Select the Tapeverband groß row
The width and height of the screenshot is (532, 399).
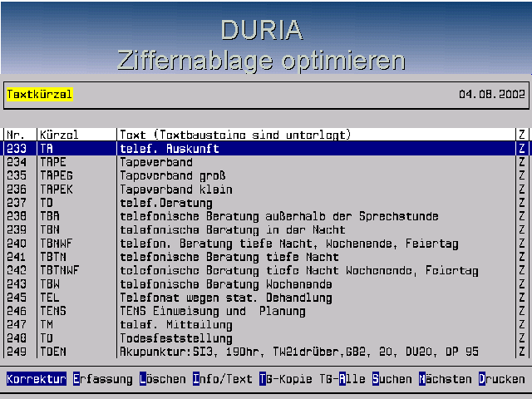[266, 175]
